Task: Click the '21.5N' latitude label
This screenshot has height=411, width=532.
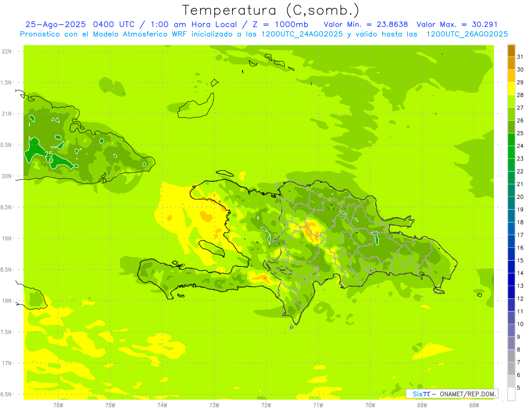Action: click(x=7, y=83)
